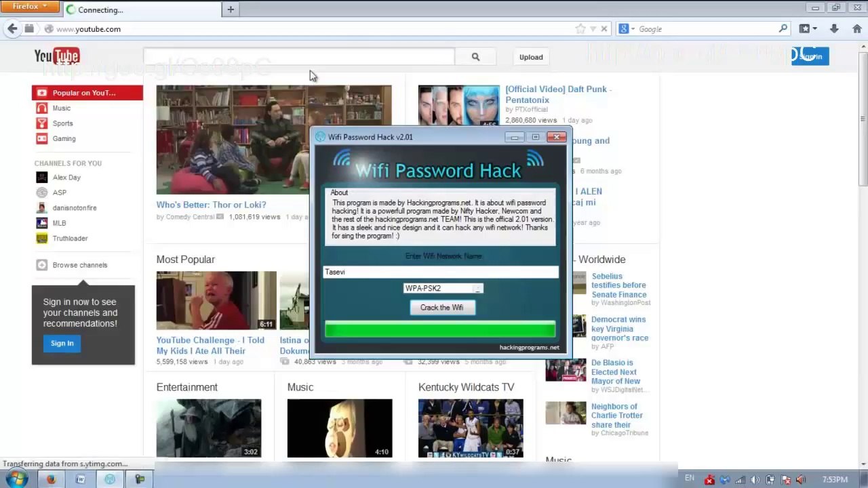The image size is (868, 488).
Task: Go back with the browser back arrow
Action: [x=12, y=28]
